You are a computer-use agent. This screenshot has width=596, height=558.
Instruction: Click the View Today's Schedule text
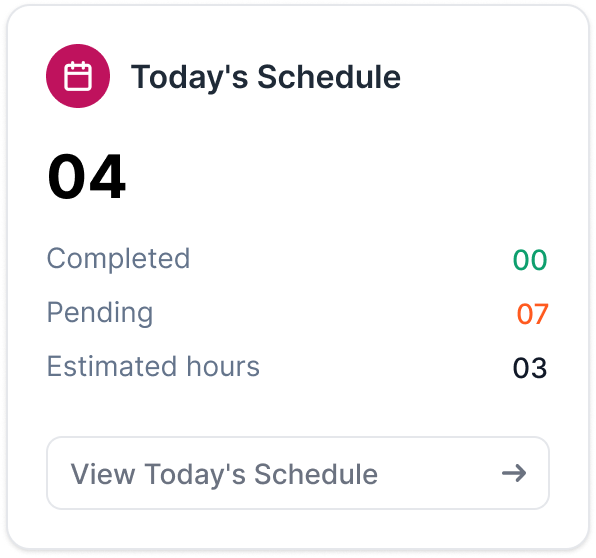224,474
